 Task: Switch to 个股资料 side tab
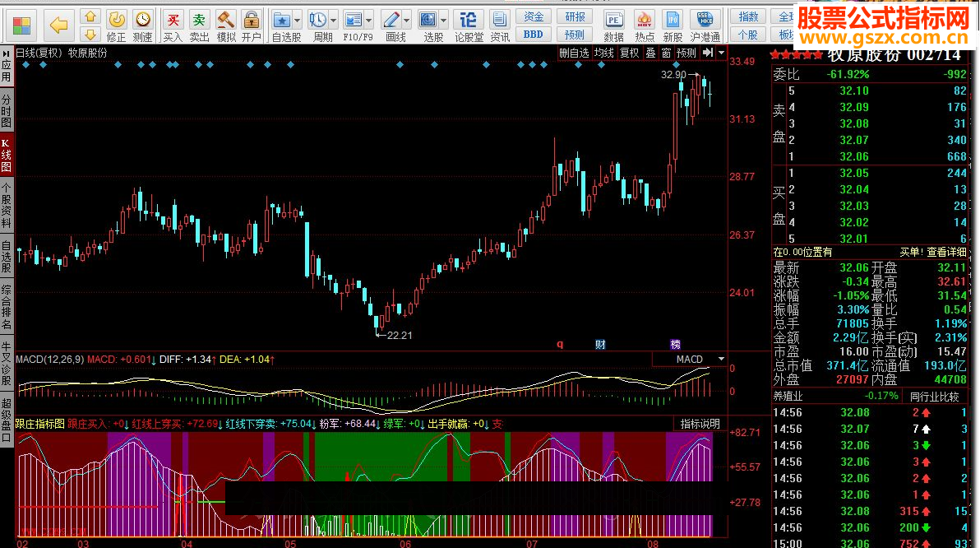7,204
